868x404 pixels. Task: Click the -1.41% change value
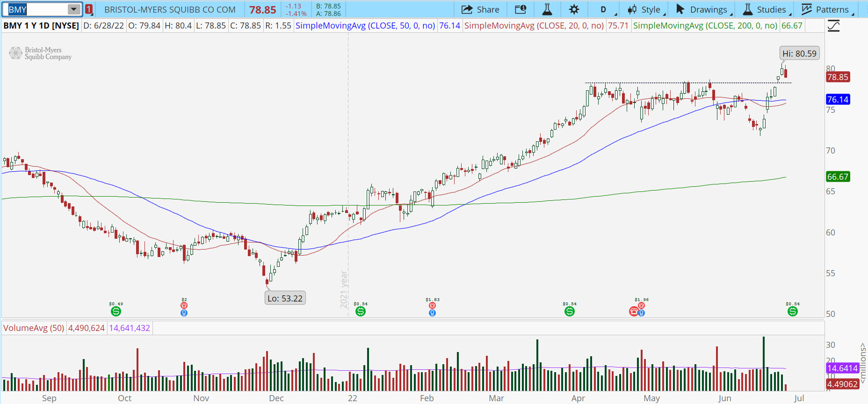point(296,14)
